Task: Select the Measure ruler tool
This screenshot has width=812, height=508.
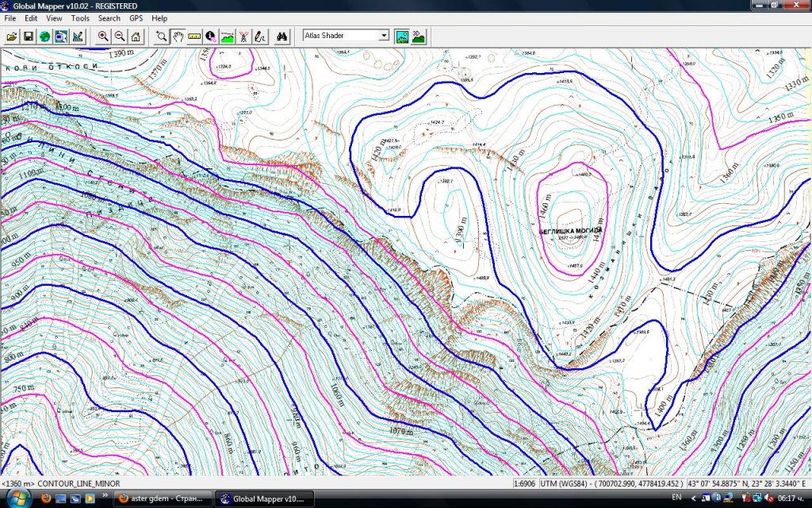Action: (194, 37)
